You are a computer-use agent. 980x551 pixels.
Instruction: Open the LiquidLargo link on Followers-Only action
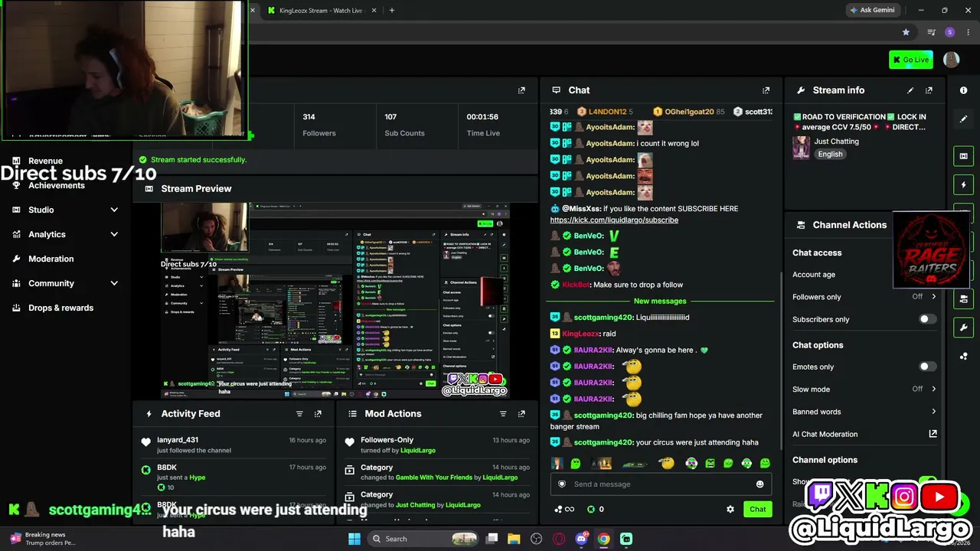pyautogui.click(x=417, y=450)
